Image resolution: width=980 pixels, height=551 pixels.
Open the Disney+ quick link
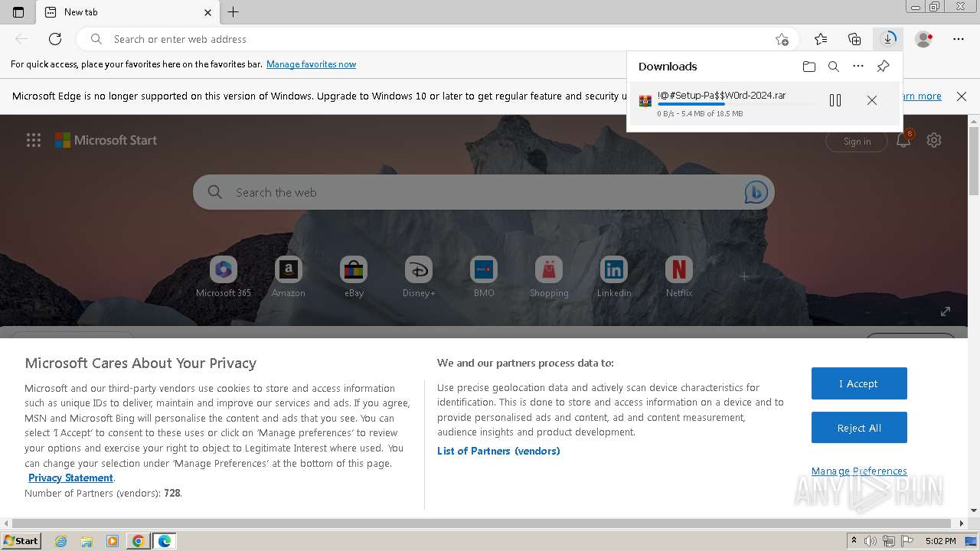[419, 277]
